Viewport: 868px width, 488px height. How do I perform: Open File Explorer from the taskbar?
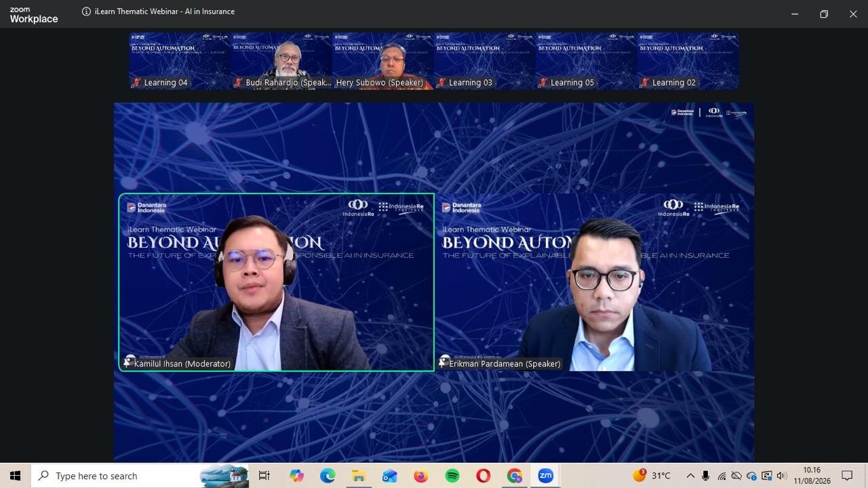click(359, 476)
